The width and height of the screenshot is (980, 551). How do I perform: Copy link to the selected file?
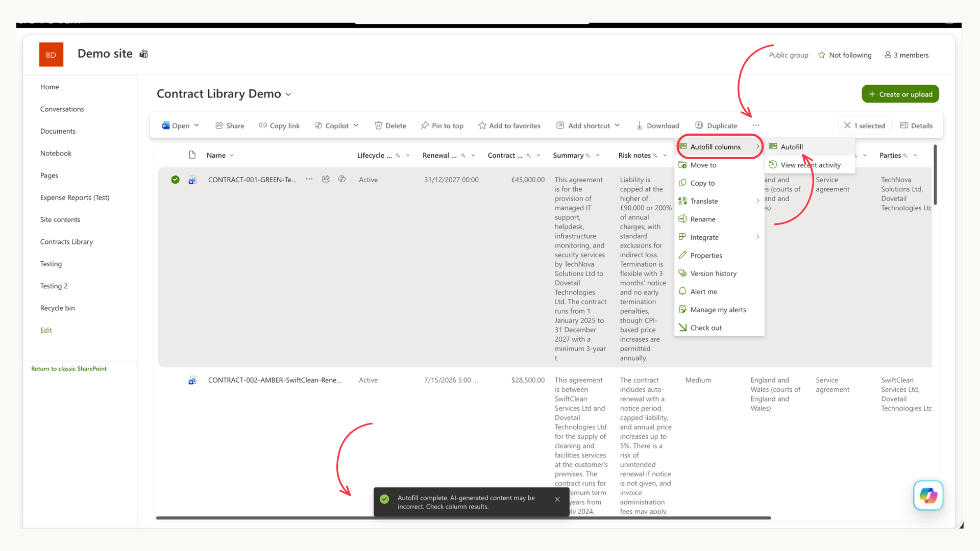(x=279, y=126)
